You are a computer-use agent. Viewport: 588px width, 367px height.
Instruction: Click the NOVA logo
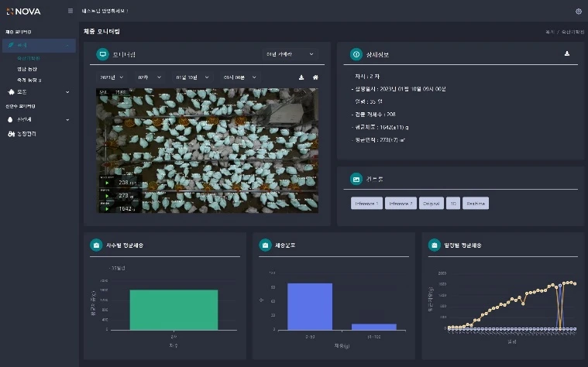pyautogui.click(x=23, y=12)
